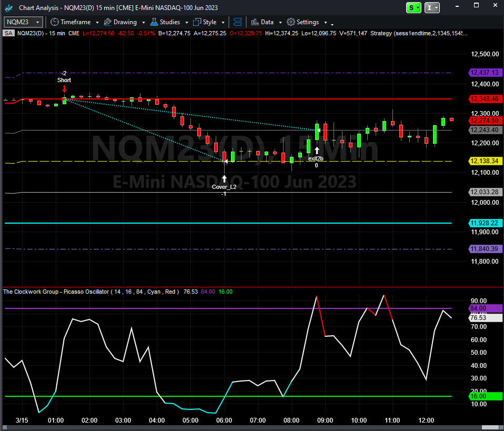Image resolution: width=504 pixels, height=431 pixels.
Task: Open the Studies menu
Action: [170, 22]
